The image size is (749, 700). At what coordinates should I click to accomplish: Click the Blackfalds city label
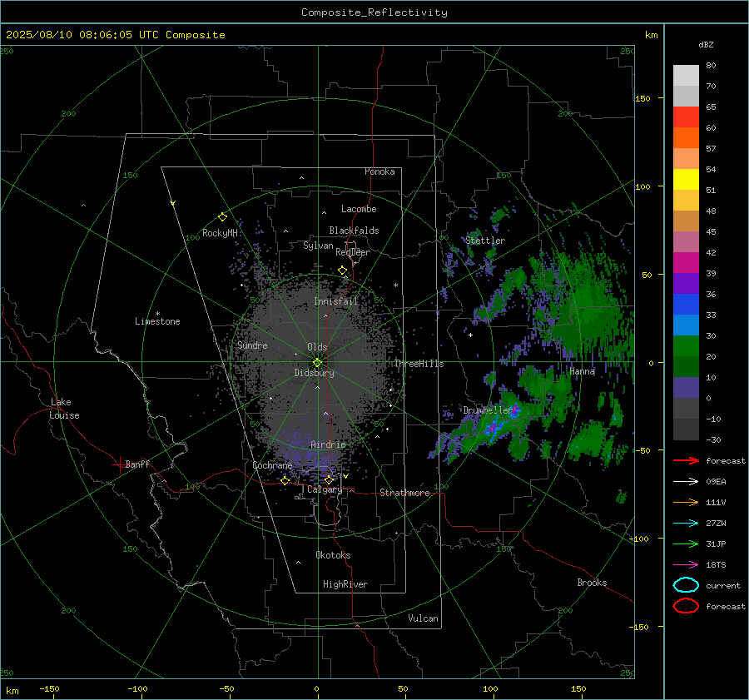coord(354,231)
